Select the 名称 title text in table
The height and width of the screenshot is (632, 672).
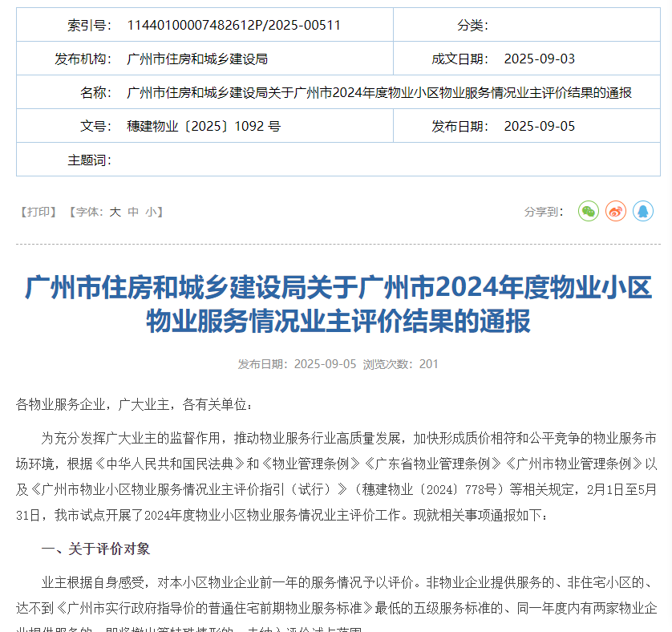click(x=379, y=92)
